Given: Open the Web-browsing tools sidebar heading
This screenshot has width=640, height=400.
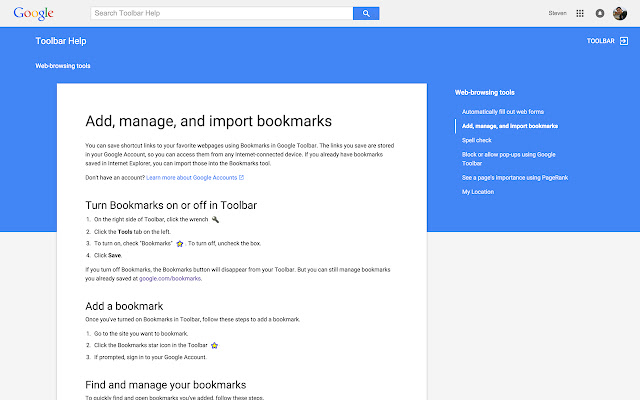Looking at the screenshot, I should (x=484, y=93).
